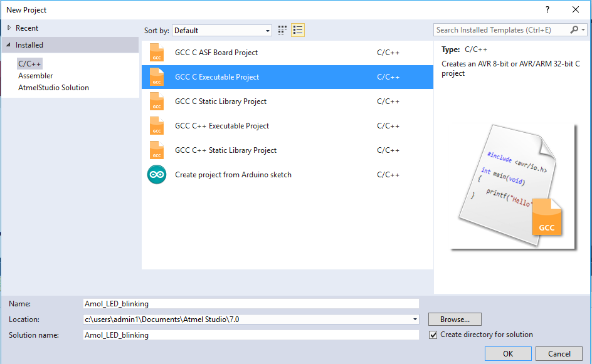Image resolution: width=592 pixels, height=364 pixels.
Task: Click the Cancel button
Action: [x=559, y=354]
